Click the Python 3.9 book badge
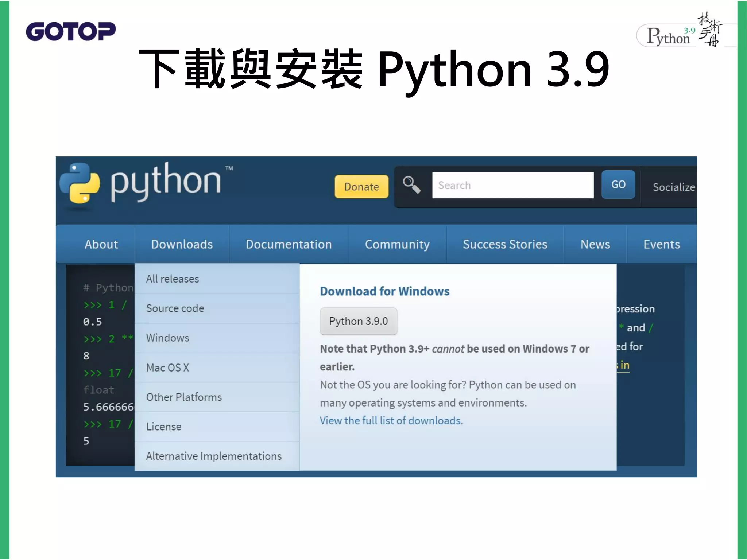Screen dimensions: 747x560 [679, 31]
